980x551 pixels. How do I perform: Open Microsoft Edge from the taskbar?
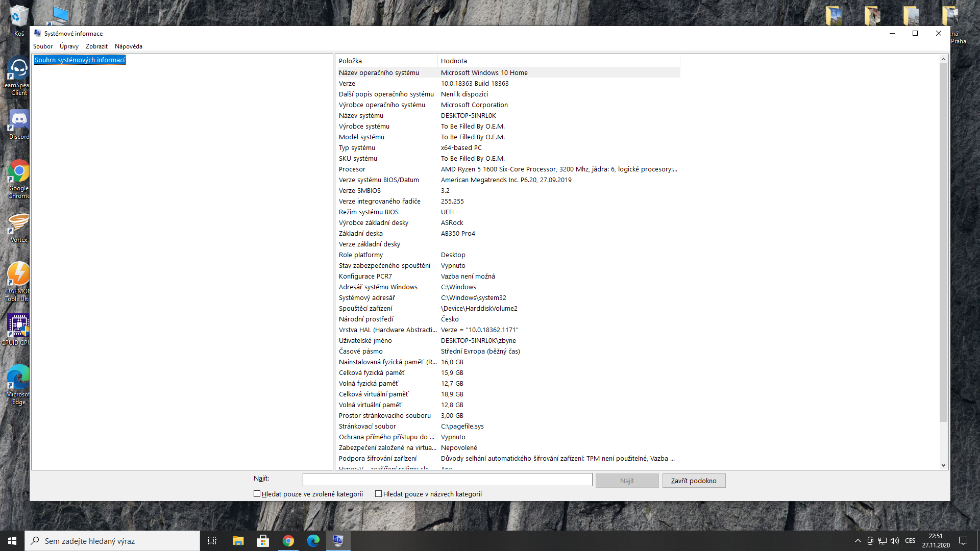[313, 541]
